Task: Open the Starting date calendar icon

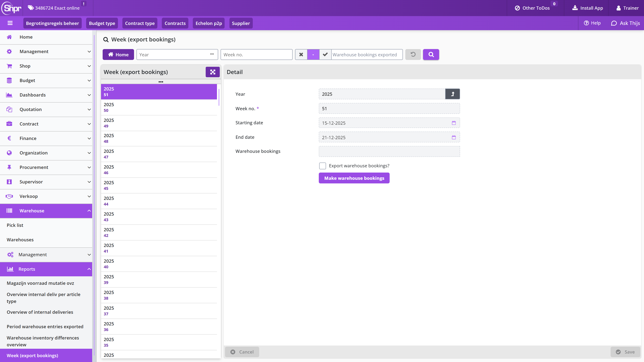Action: [x=454, y=123]
